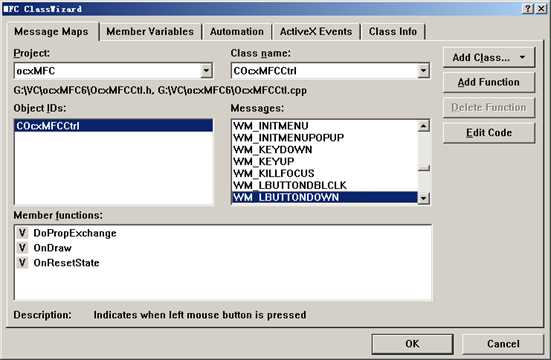551x360 pixels.
Task: Click the Delete Function button
Action: coord(489,108)
